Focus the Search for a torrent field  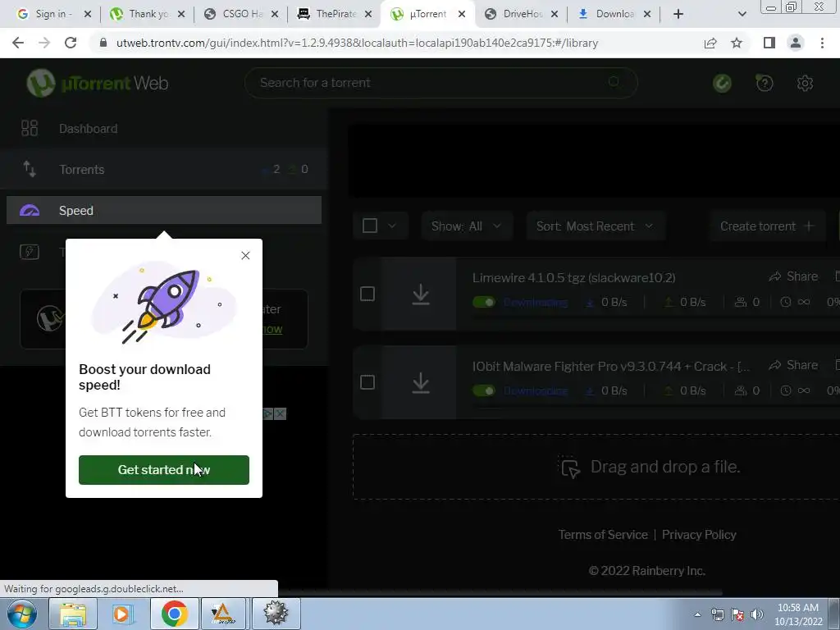(x=441, y=83)
